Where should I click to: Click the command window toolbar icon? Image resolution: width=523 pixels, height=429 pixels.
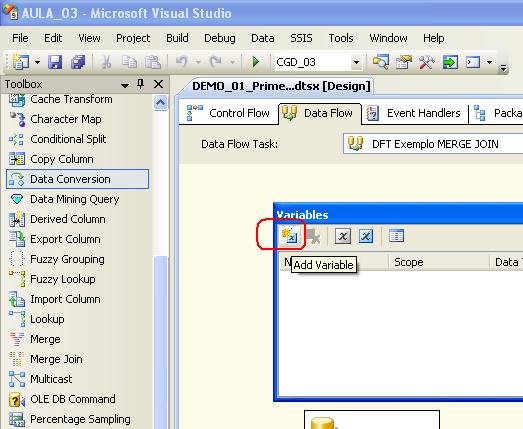[x=473, y=62]
